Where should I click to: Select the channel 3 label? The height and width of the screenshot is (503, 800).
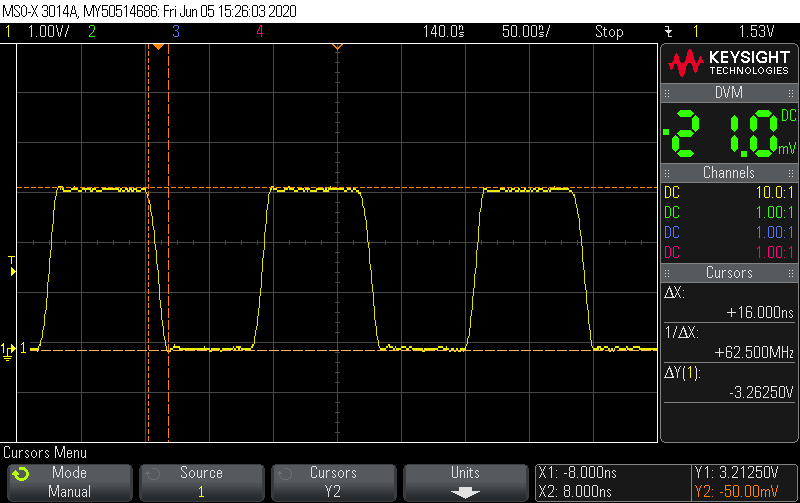tap(176, 32)
